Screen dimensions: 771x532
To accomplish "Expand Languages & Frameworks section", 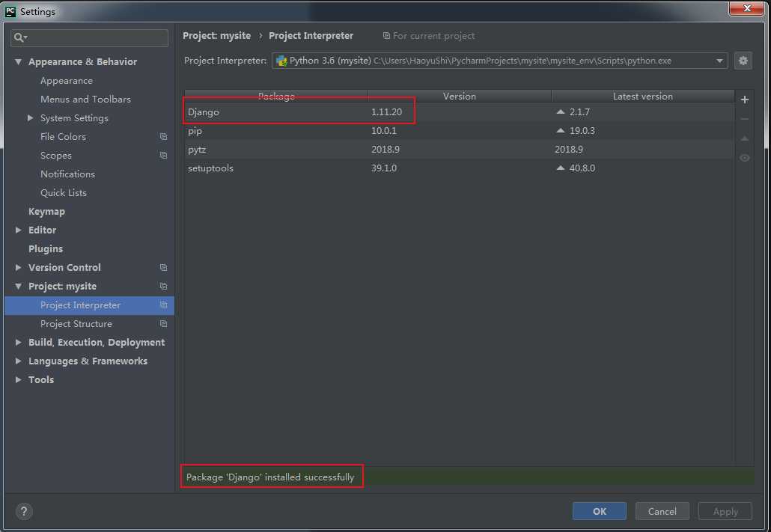I will pos(18,361).
